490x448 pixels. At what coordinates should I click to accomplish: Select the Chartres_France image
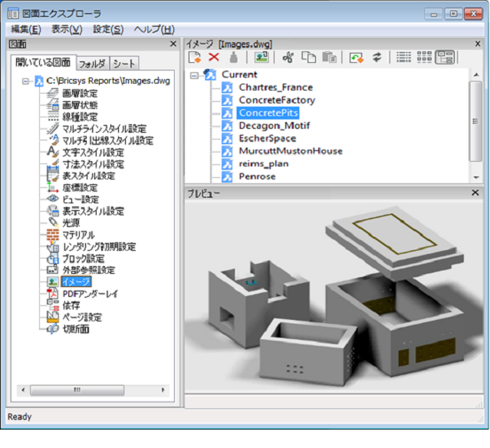(x=275, y=87)
